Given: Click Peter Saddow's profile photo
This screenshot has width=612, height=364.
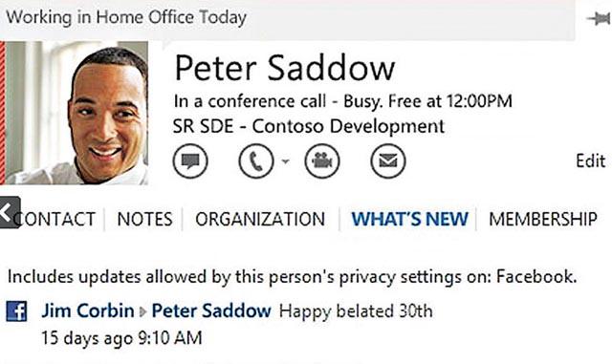Looking at the screenshot, I should [x=76, y=113].
